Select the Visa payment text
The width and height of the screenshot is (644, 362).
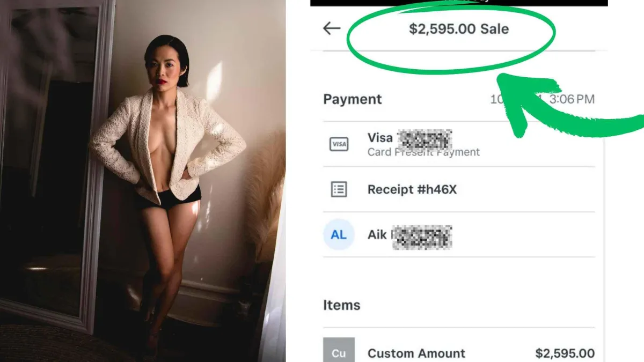pos(380,138)
